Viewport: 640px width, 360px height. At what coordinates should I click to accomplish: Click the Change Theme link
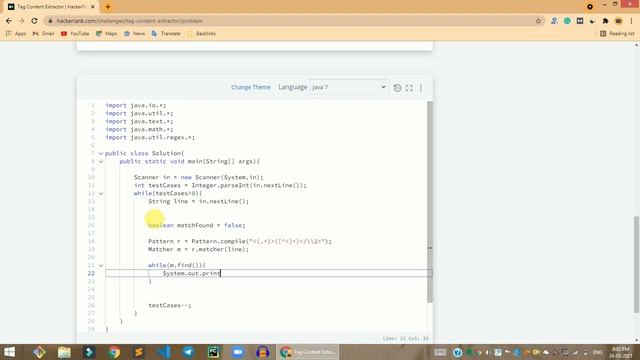point(251,87)
